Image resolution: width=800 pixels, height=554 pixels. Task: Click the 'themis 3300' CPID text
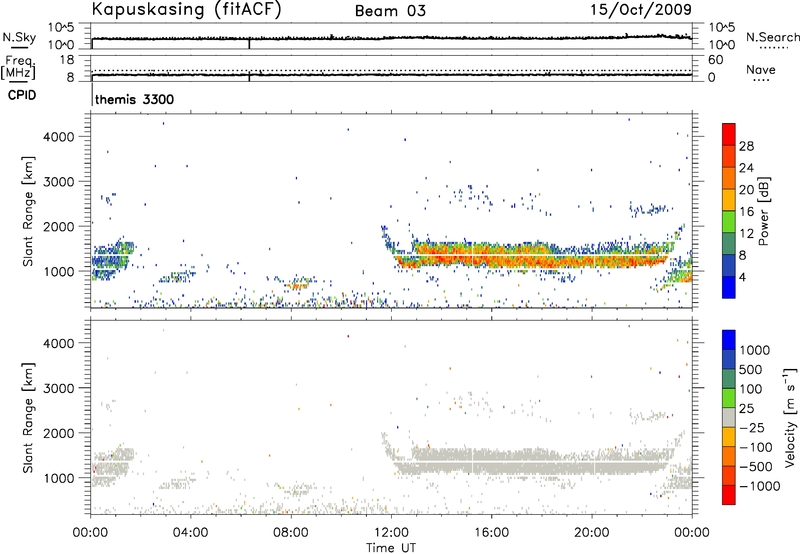coord(134,99)
